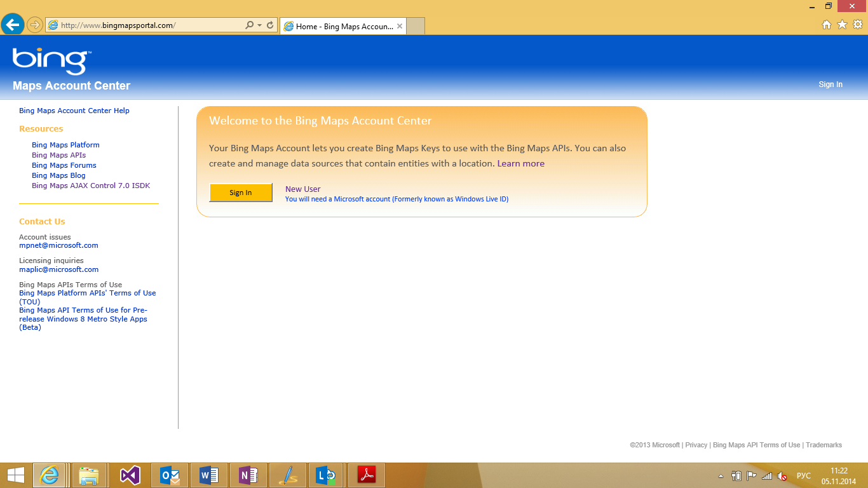Open OneNote from the taskbar

click(x=248, y=475)
